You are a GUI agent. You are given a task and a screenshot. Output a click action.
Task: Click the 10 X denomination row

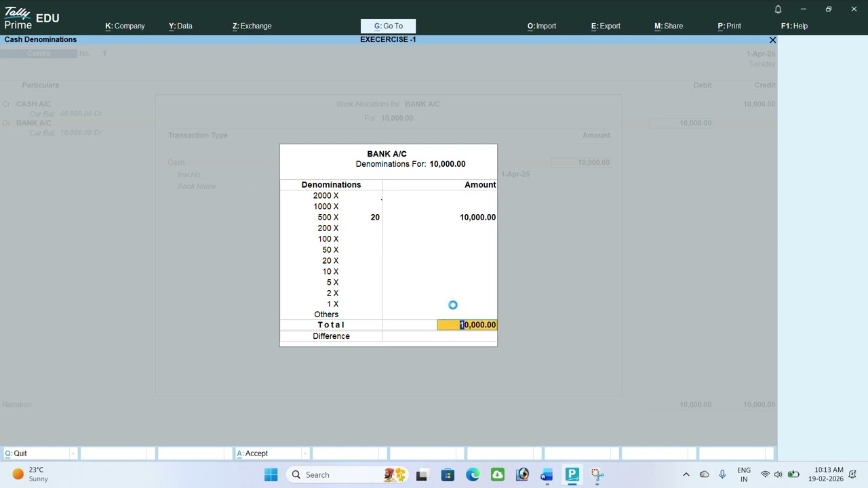[x=388, y=271]
